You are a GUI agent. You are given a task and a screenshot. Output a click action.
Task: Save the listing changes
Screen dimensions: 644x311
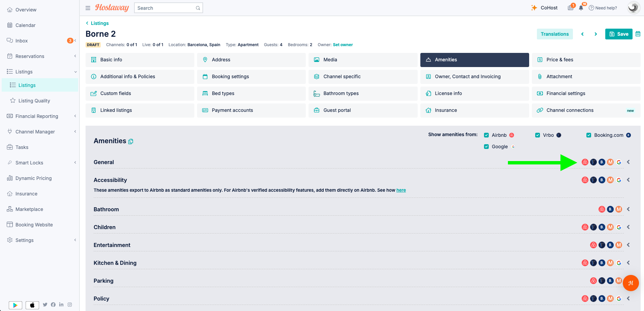tap(619, 34)
